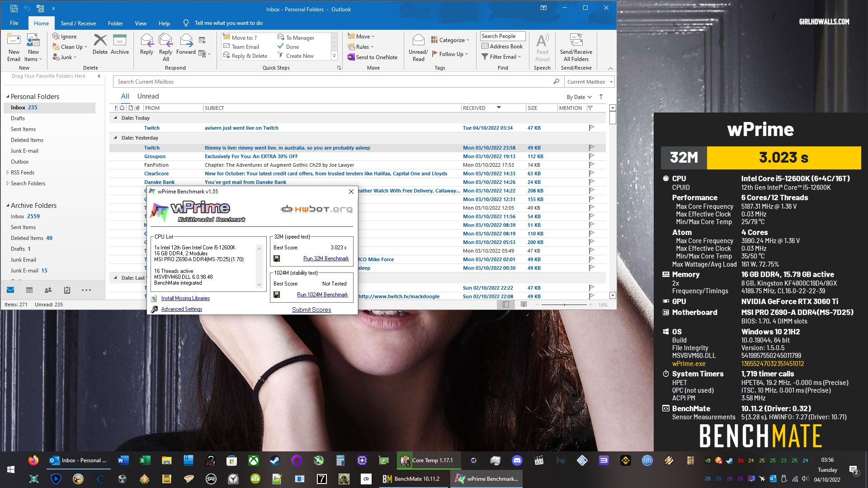Open the Current Mailbox scope dropdown
The height and width of the screenshot is (488, 868).
(590, 82)
